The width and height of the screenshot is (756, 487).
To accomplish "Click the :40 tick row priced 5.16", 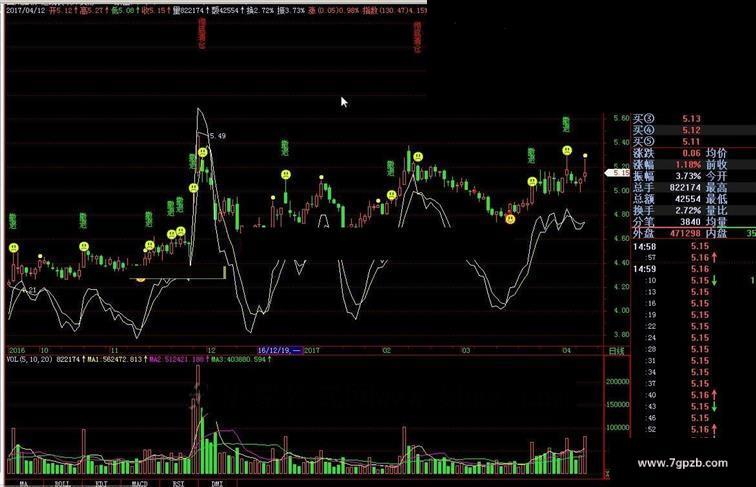I will pyautogui.click(x=694, y=395).
